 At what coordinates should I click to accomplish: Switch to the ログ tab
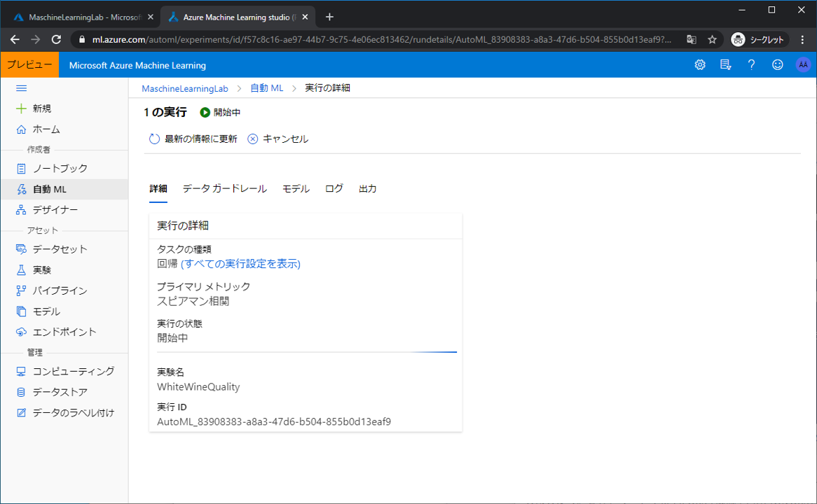[334, 189]
